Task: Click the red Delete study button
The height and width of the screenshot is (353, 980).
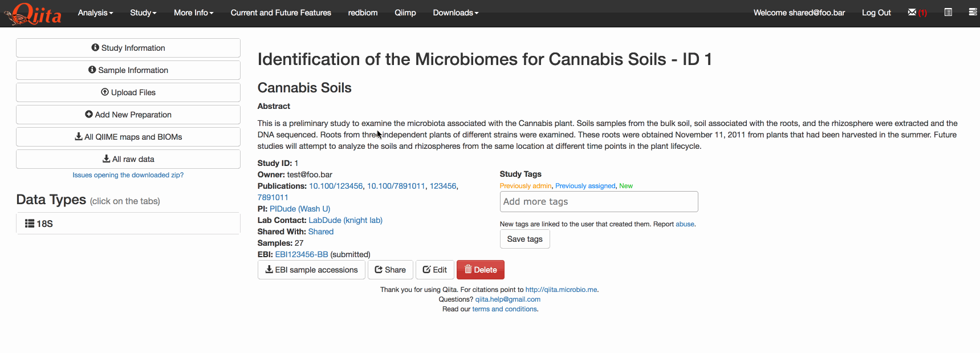Action: 480,270
